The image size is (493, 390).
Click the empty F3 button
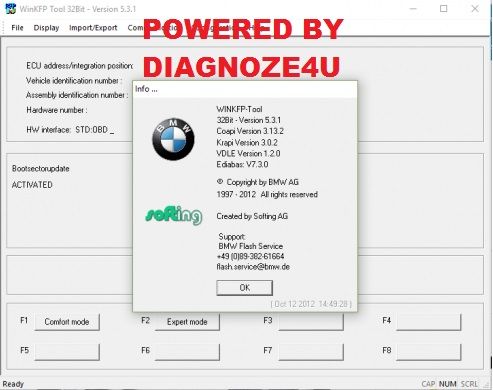click(311, 322)
